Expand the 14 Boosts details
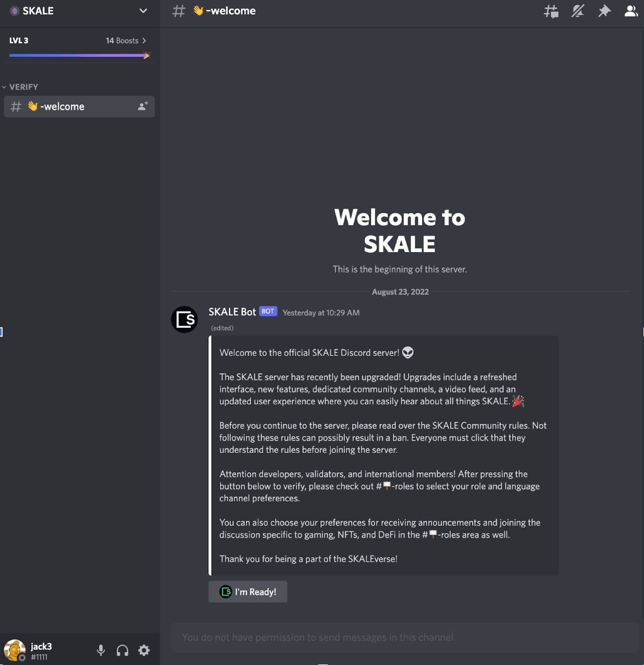 point(125,40)
